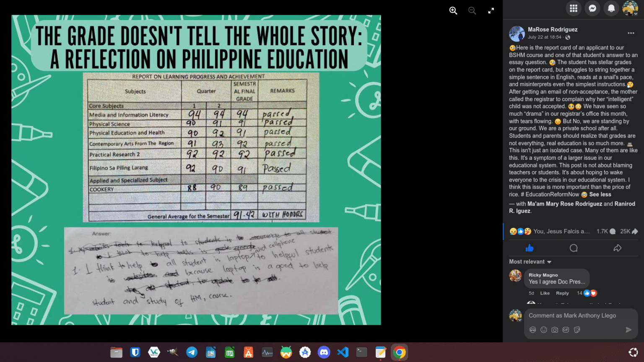Open System Monitor from the dock
This screenshot has height=362, width=644.
pyautogui.click(x=267, y=352)
